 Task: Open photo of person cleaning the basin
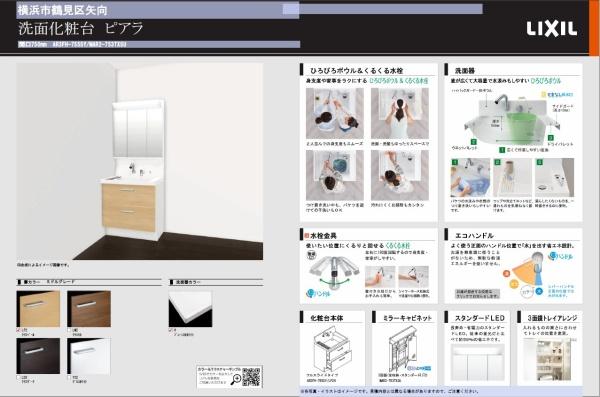[400, 175]
